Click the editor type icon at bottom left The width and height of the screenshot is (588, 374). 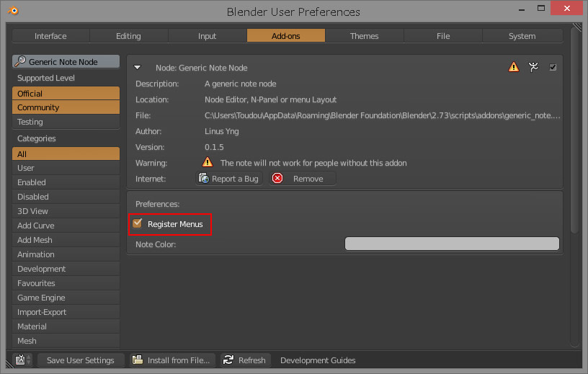click(x=20, y=360)
